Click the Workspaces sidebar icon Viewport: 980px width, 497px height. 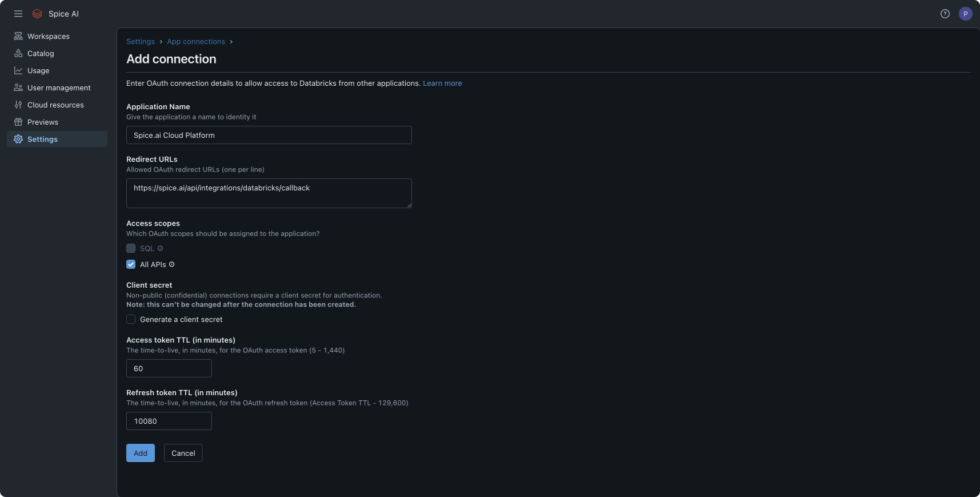18,36
